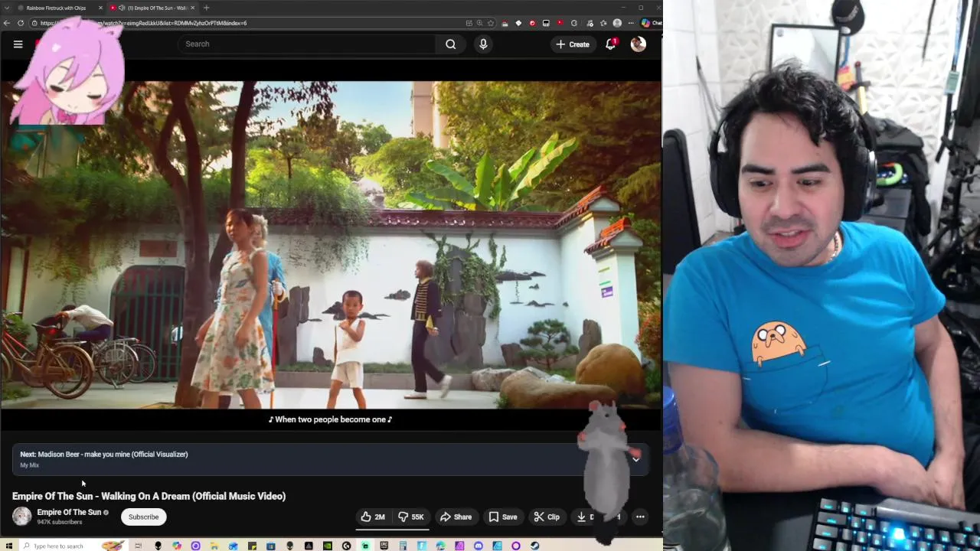
Task: Open the three-dot more actions menu
Action: point(640,517)
